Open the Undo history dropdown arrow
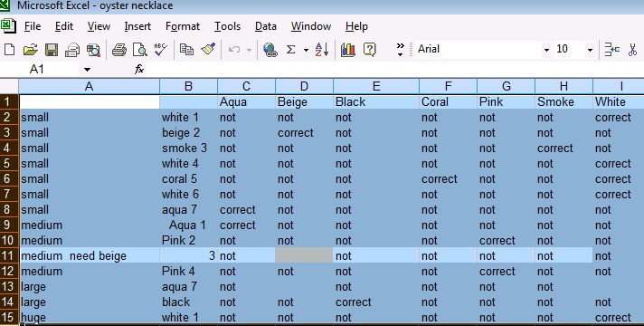The image size is (644, 326). pos(249,50)
